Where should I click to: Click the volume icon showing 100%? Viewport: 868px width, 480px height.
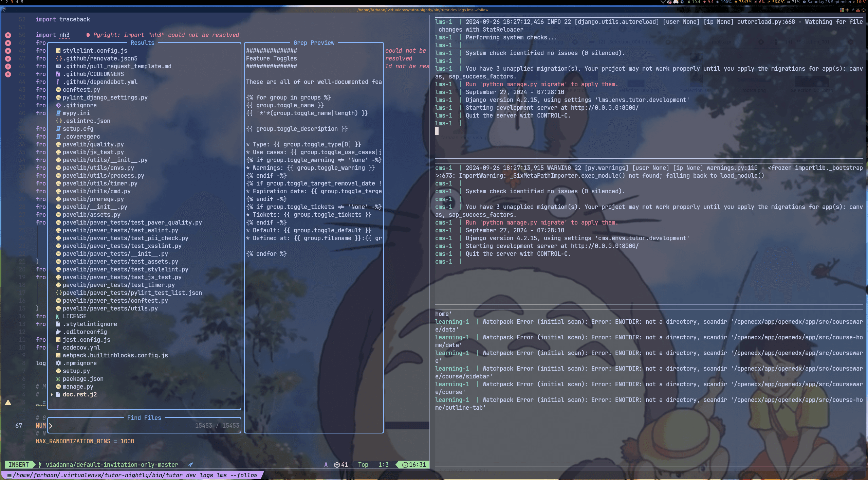point(718,2)
